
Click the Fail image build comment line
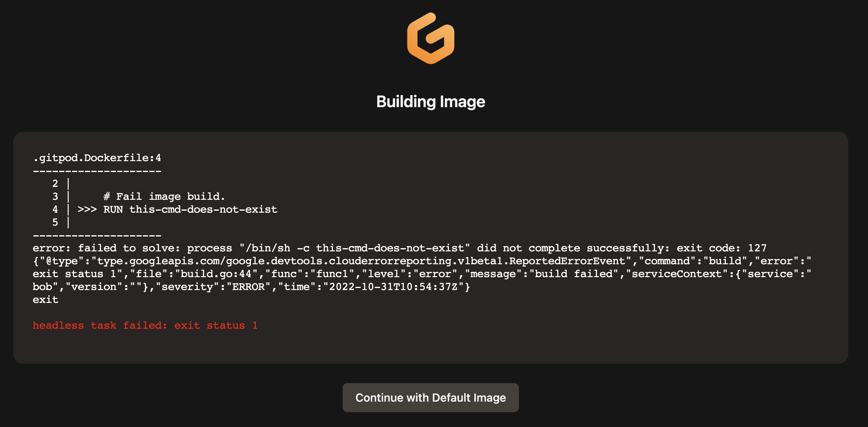tap(164, 196)
